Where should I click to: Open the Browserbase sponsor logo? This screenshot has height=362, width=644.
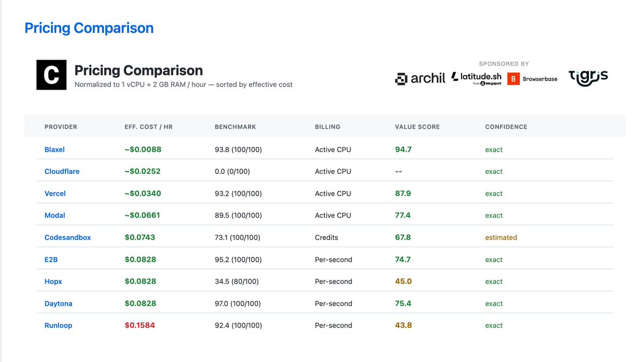pyautogui.click(x=532, y=79)
